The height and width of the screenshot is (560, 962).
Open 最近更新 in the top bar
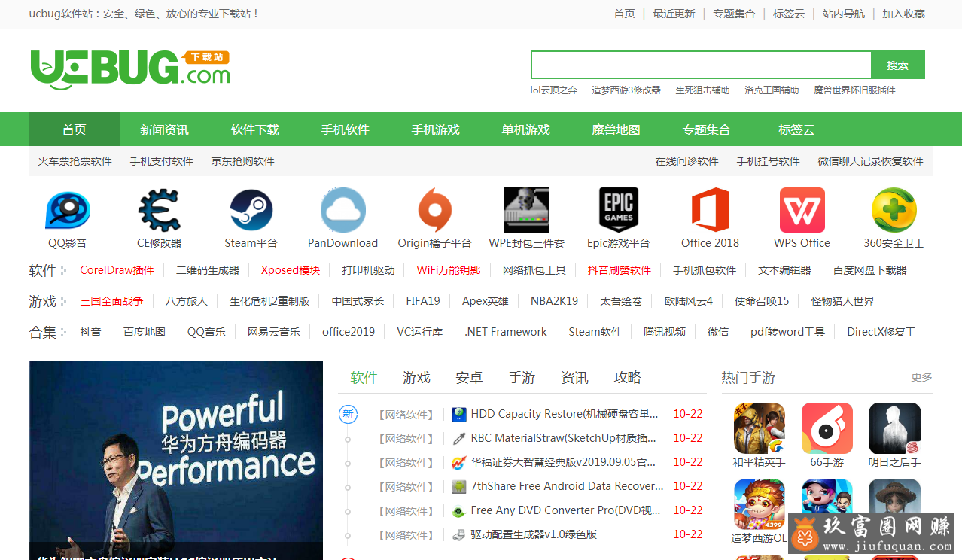click(674, 14)
